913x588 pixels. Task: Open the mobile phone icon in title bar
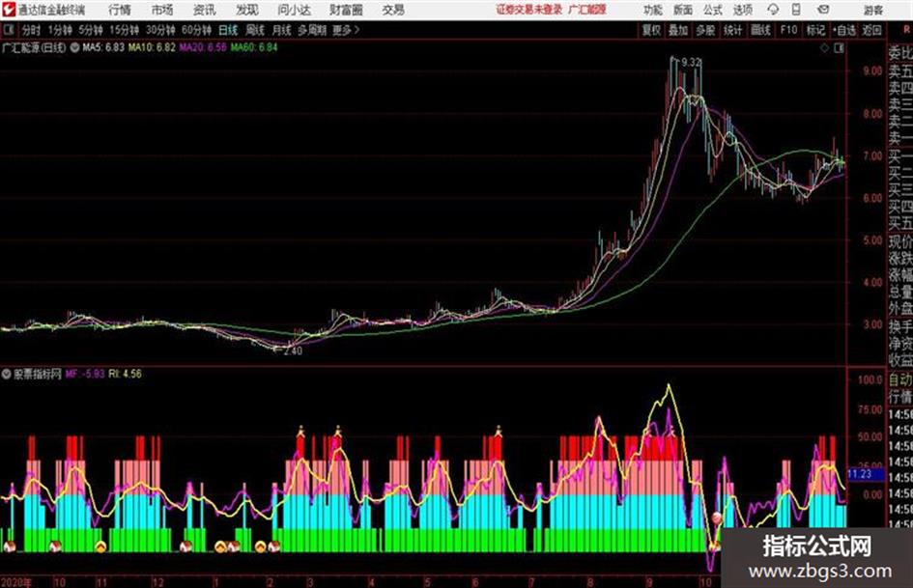(796, 10)
